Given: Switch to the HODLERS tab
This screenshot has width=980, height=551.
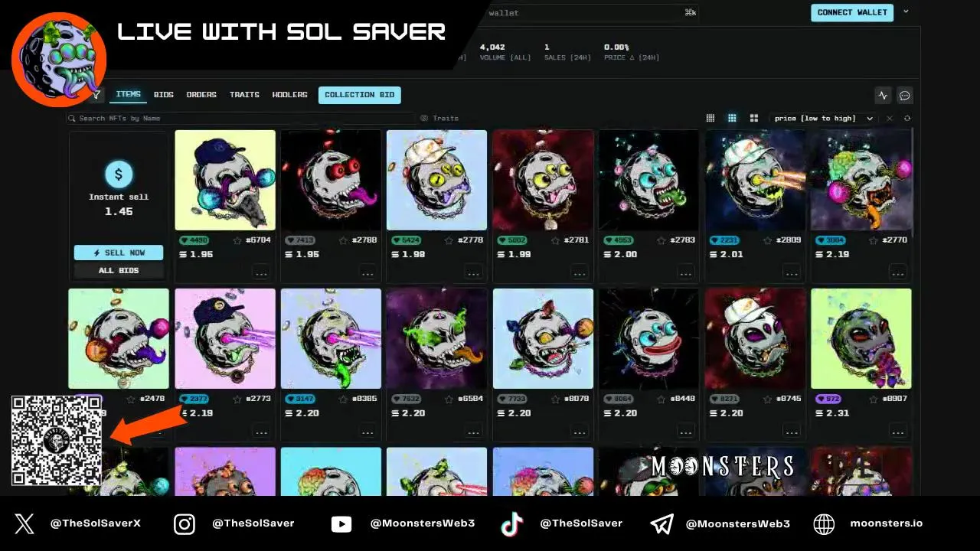Looking at the screenshot, I should tap(289, 95).
